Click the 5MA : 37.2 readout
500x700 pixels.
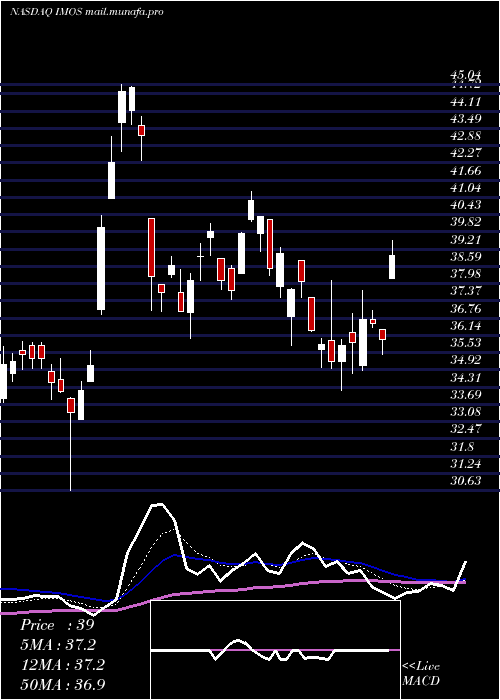(x=58, y=645)
